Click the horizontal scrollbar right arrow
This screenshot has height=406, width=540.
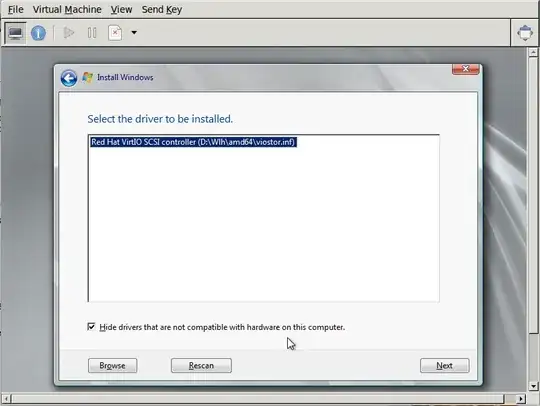pos(521,399)
